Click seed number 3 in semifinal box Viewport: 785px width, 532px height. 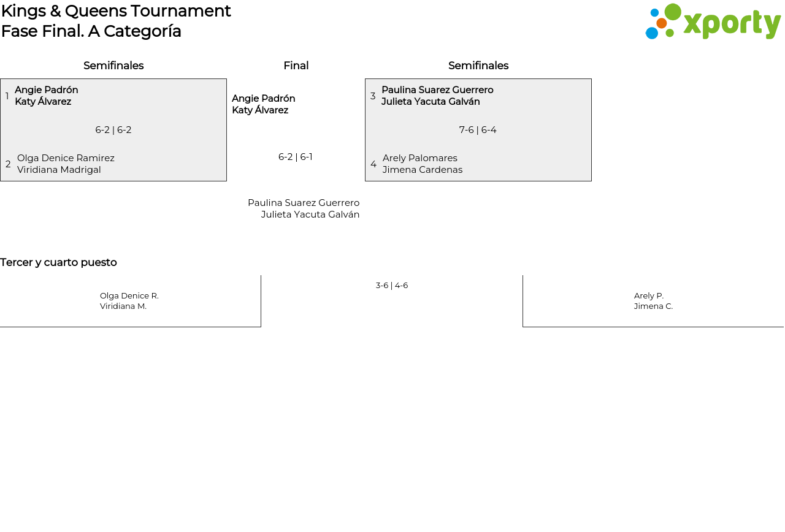coord(373,96)
